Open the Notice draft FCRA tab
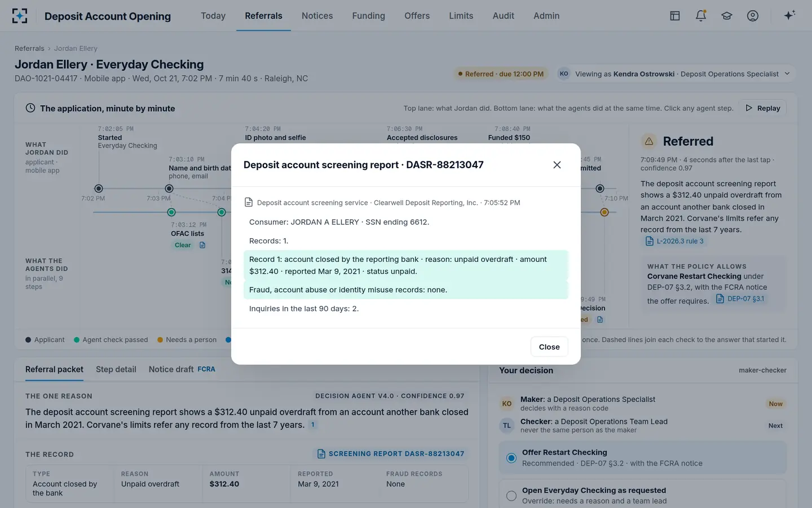Screen dimensions: 812x508 tap(182, 369)
